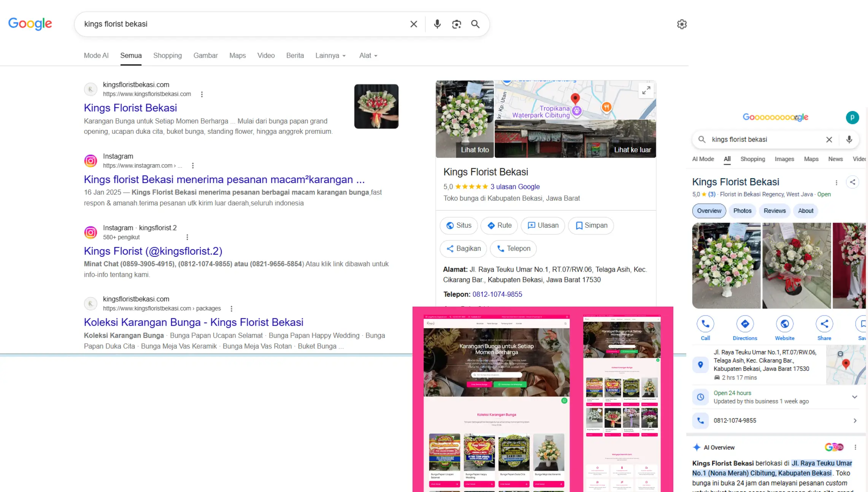Open the Kings Florist (@kingsflorist.2) result
Screen dimensions: 868x492
(x=153, y=251)
